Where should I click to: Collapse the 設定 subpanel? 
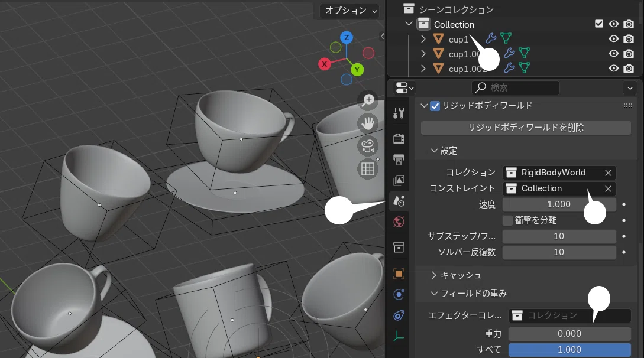pyautogui.click(x=433, y=151)
